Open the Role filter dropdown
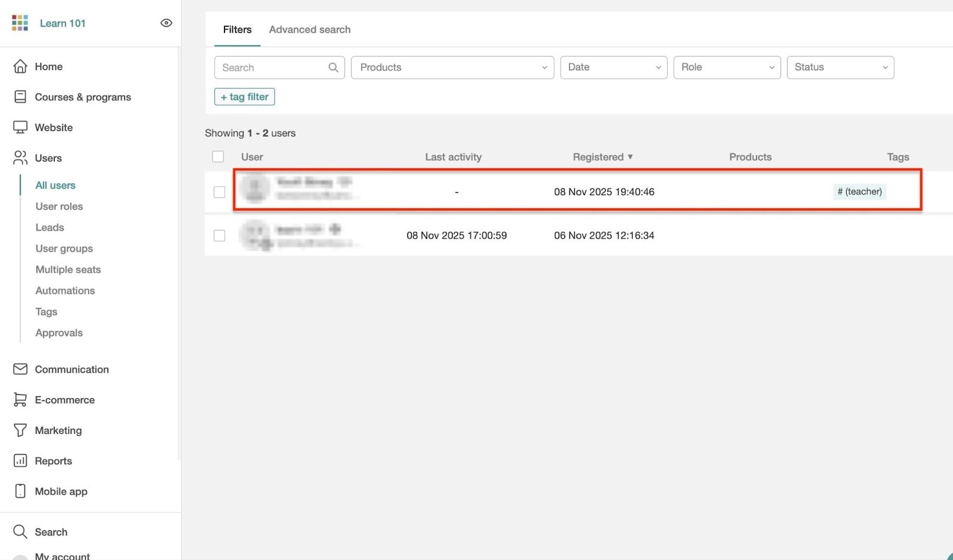Viewport: 953px width, 560px height. 727,67
